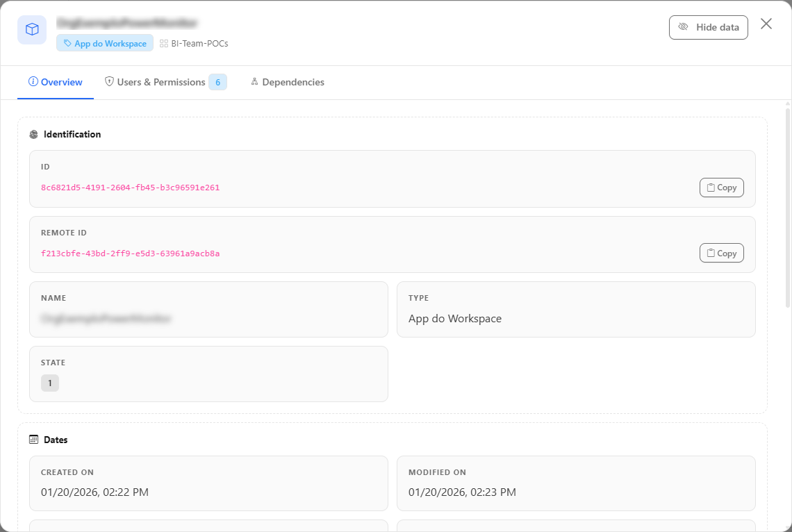
Task: Click the App do Workspace tag badge
Action: click(x=105, y=43)
